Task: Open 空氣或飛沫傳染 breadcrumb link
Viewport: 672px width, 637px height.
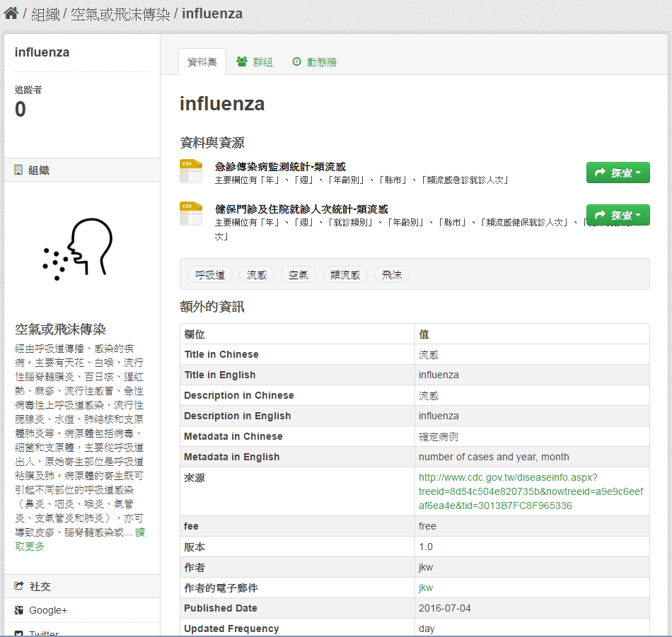Action: click(x=120, y=14)
